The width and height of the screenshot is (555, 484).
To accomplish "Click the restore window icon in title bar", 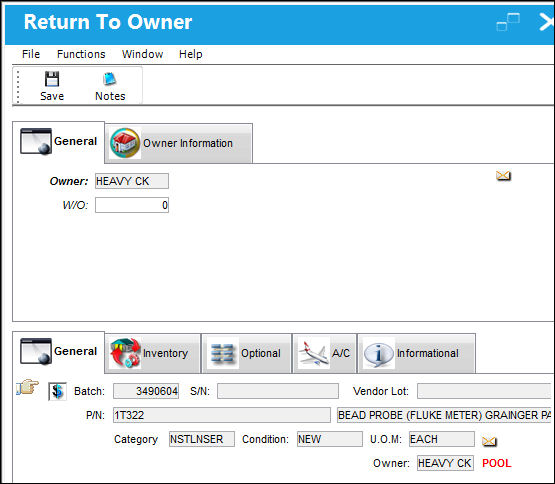I will coord(508,22).
